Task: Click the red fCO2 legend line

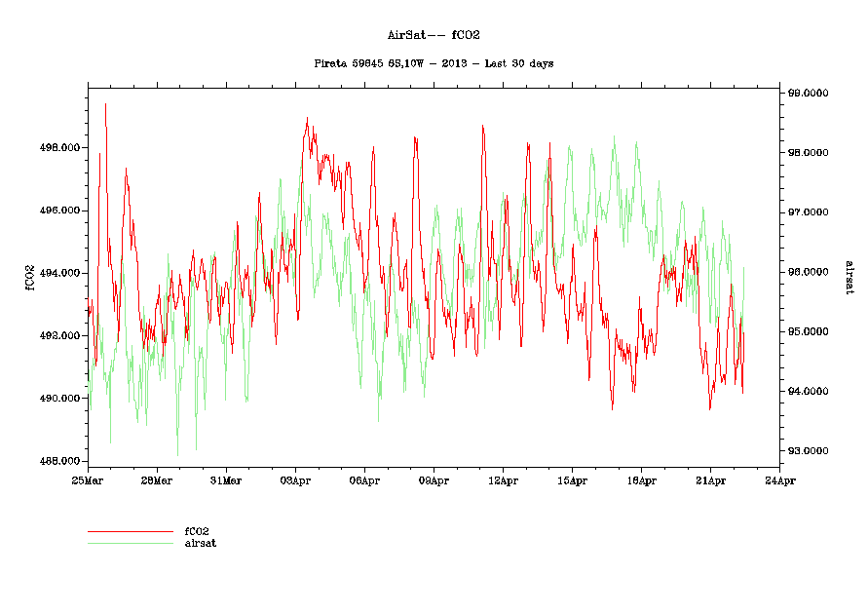Action: click(x=130, y=532)
